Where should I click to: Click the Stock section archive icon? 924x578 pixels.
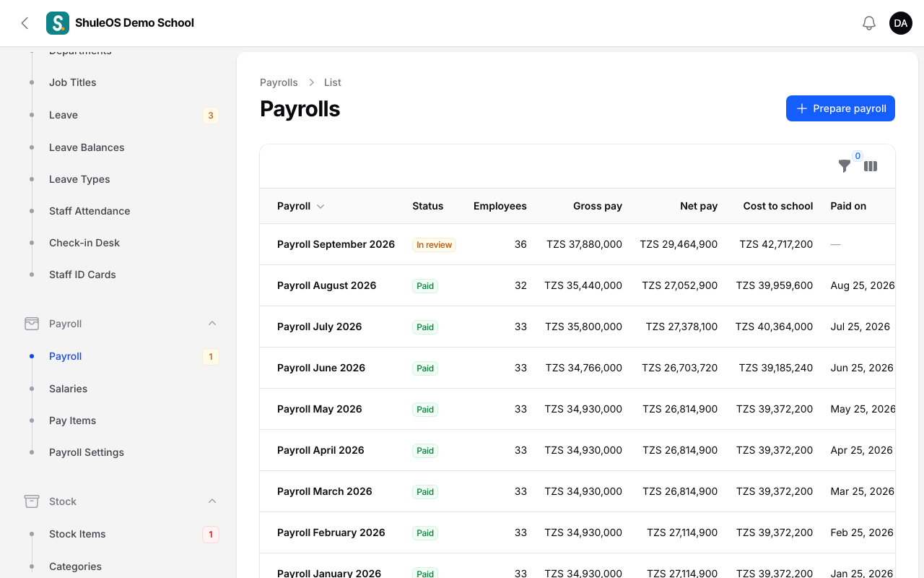click(32, 501)
